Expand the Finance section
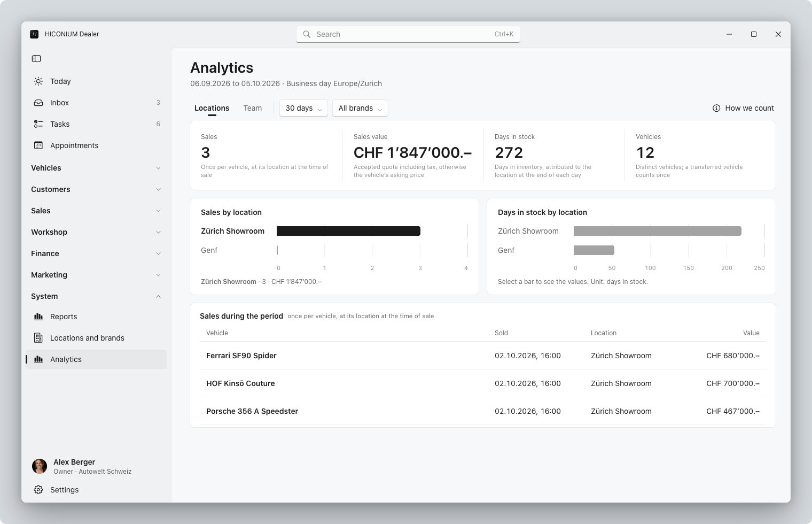 pos(96,253)
